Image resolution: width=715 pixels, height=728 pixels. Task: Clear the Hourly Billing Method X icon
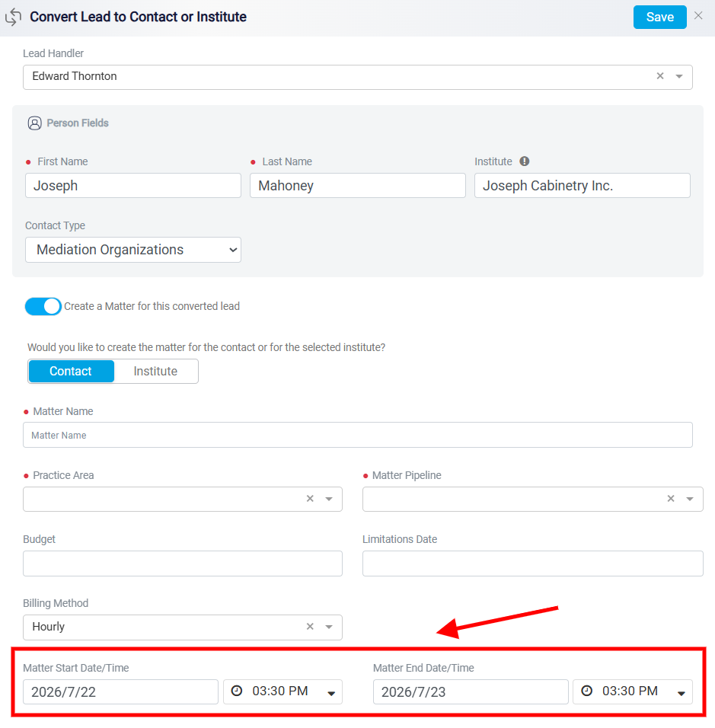click(310, 626)
